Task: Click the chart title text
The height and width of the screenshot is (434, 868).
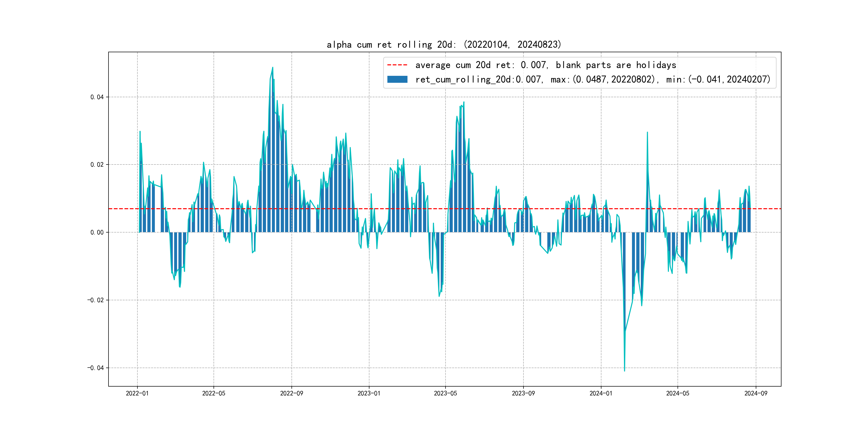Action: 444,44
